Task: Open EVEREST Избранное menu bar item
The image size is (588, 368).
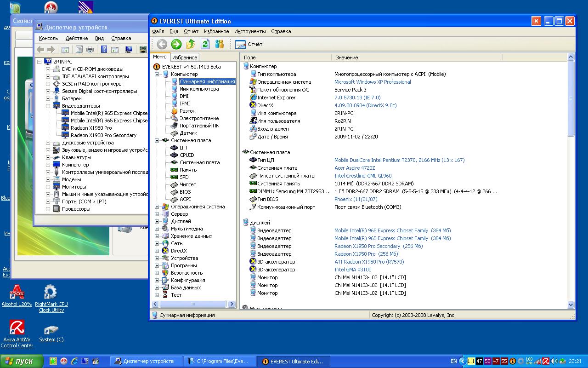Action: [216, 31]
